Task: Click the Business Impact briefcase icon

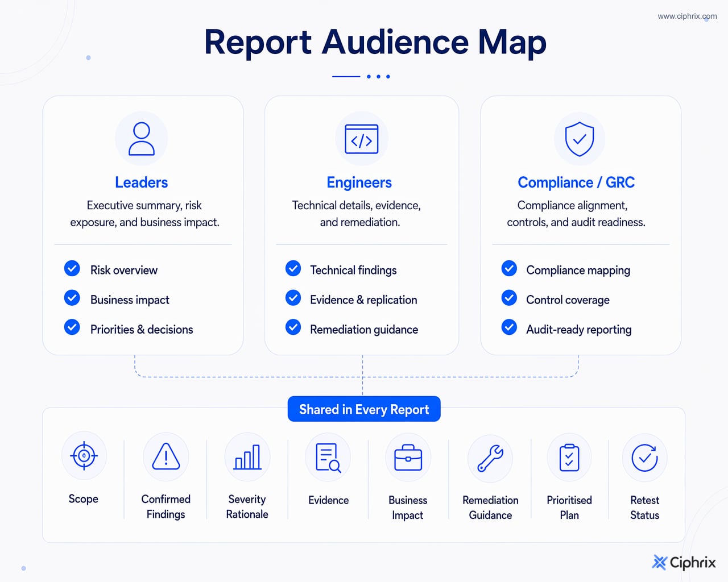Action: pos(408,458)
